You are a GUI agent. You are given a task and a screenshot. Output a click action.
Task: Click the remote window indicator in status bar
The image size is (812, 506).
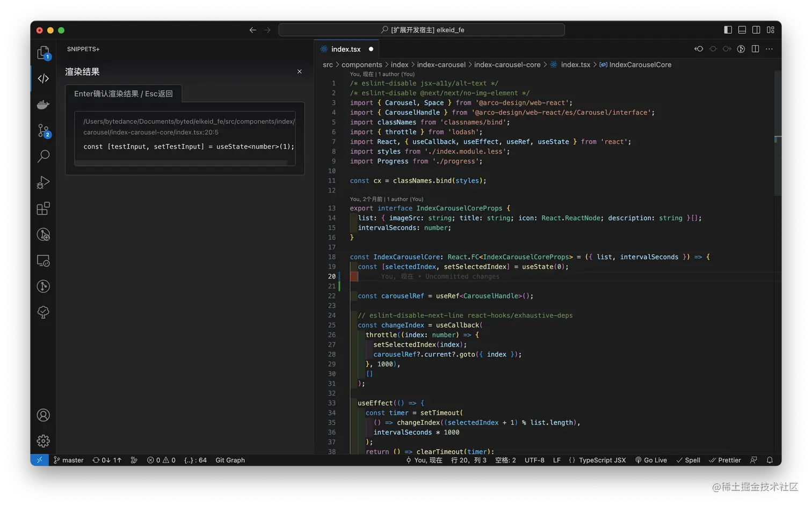pos(39,460)
